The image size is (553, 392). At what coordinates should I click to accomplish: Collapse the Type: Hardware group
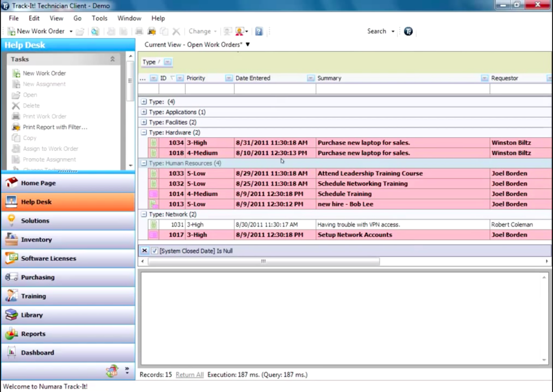pos(144,133)
